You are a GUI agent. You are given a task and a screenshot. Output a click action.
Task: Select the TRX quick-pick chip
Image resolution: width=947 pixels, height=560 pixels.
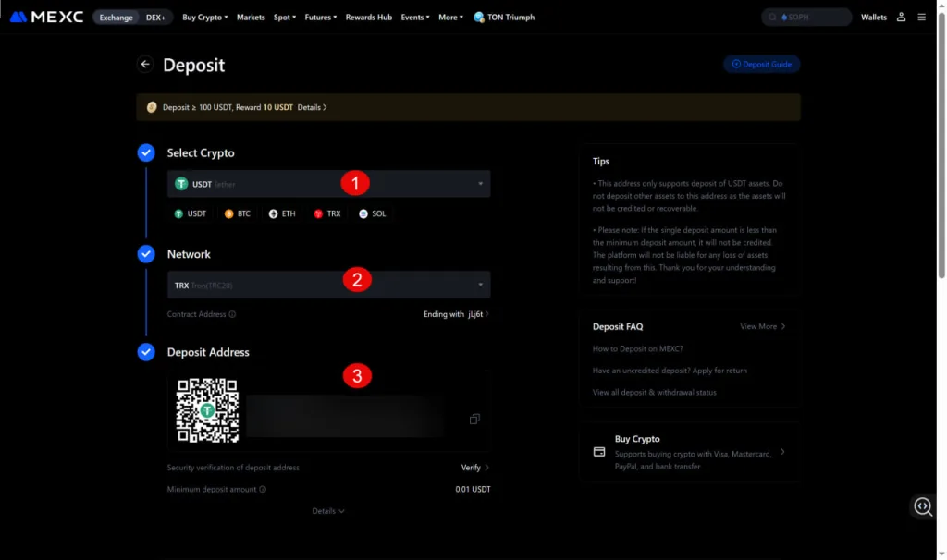pyautogui.click(x=327, y=213)
